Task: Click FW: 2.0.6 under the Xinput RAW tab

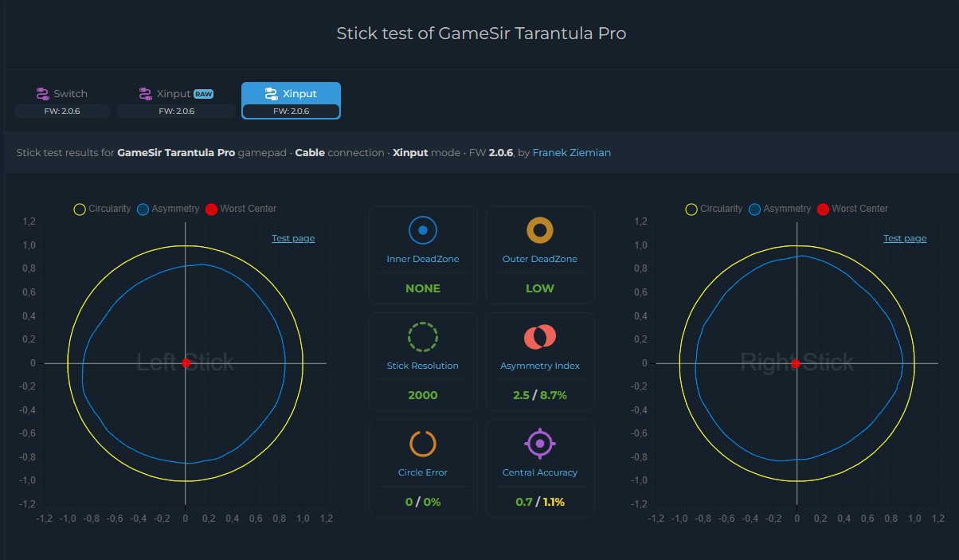Action: click(x=176, y=112)
